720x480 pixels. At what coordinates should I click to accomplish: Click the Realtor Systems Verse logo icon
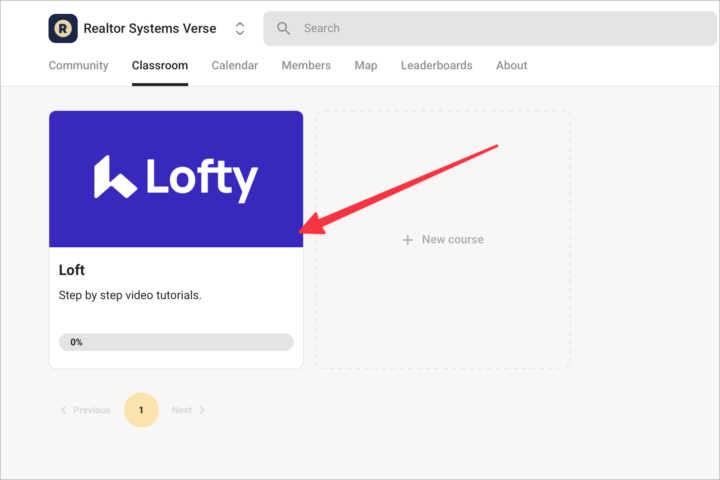(x=63, y=28)
